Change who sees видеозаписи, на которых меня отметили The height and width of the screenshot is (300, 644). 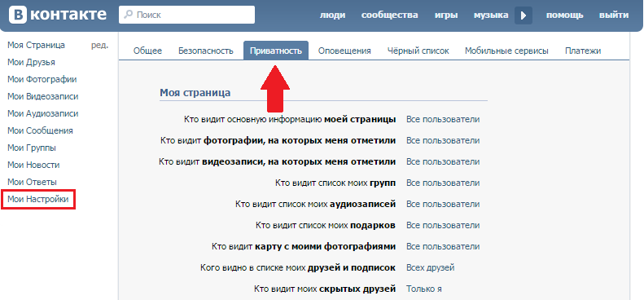(443, 161)
